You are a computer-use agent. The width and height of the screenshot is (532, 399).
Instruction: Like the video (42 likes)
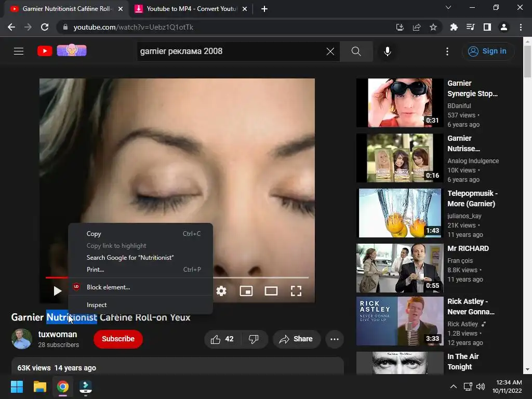[222, 339]
